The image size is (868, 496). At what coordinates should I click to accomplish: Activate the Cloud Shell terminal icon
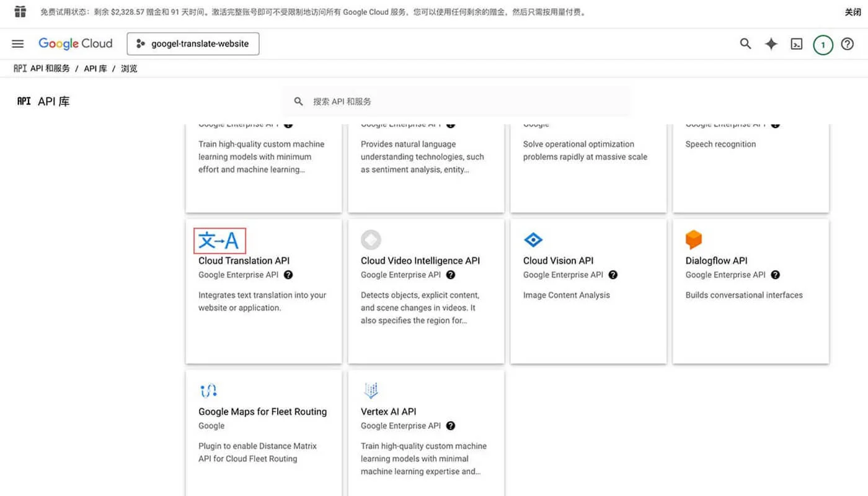pos(797,43)
